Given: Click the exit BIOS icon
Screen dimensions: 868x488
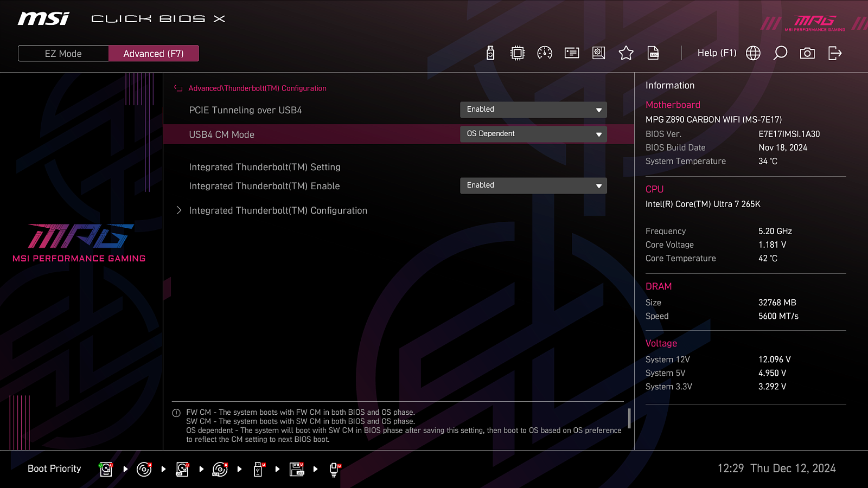Looking at the screenshot, I should point(835,53).
